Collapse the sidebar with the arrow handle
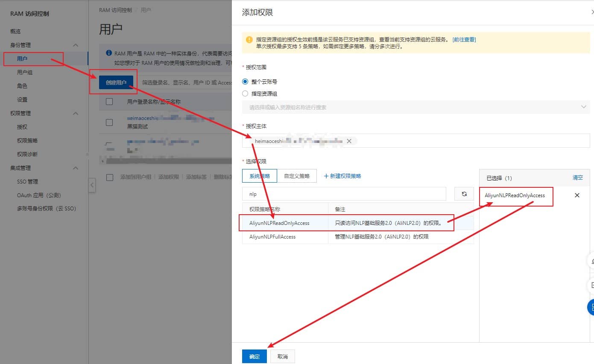594x364 pixels. coord(92,185)
